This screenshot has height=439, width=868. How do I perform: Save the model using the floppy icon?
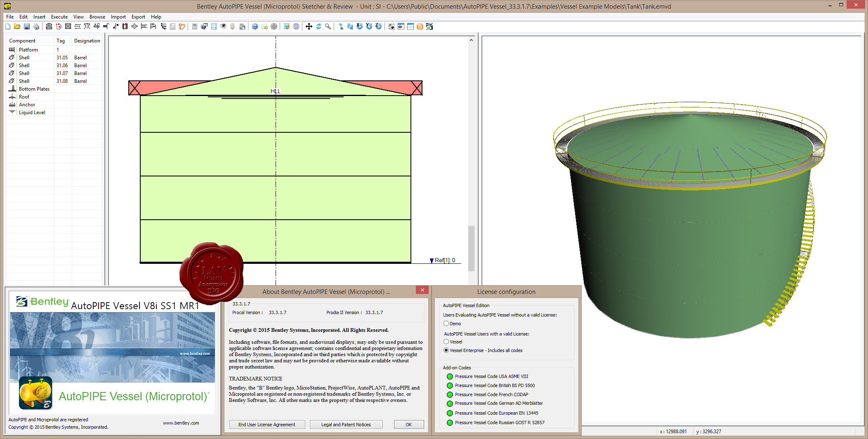coord(27,26)
